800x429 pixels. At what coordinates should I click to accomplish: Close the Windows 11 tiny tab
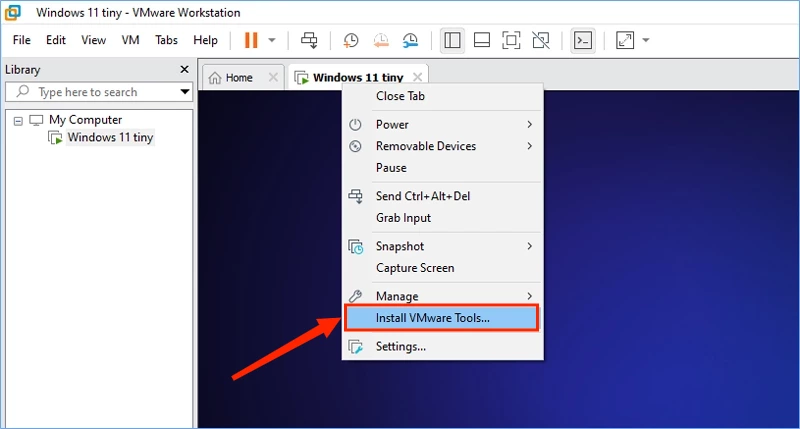click(417, 77)
